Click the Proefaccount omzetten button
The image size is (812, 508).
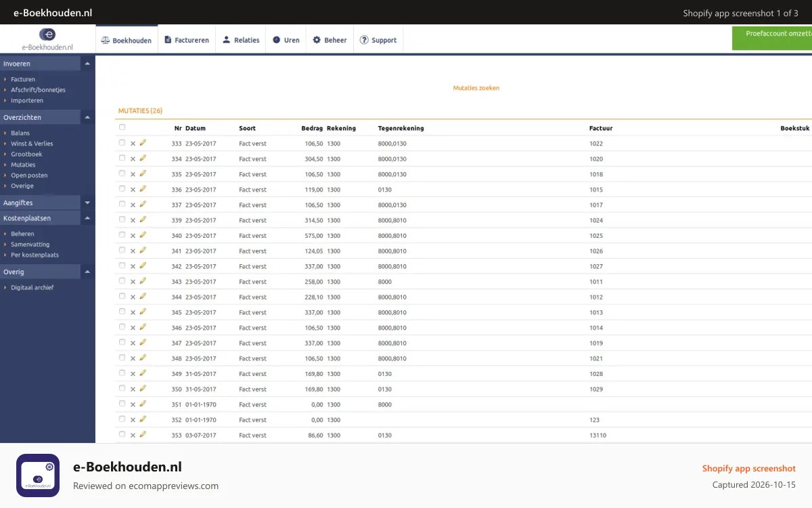tap(772, 37)
